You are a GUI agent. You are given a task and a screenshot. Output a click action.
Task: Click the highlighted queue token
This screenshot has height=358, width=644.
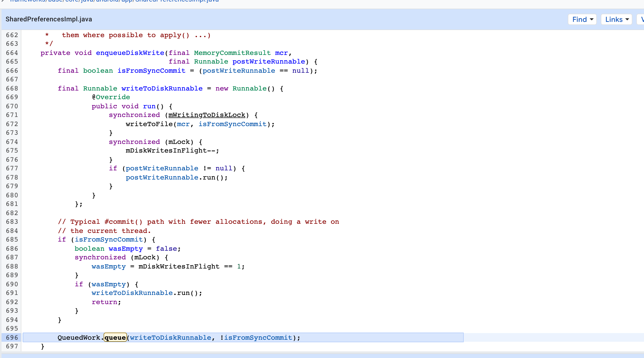(x=115, y=337)
